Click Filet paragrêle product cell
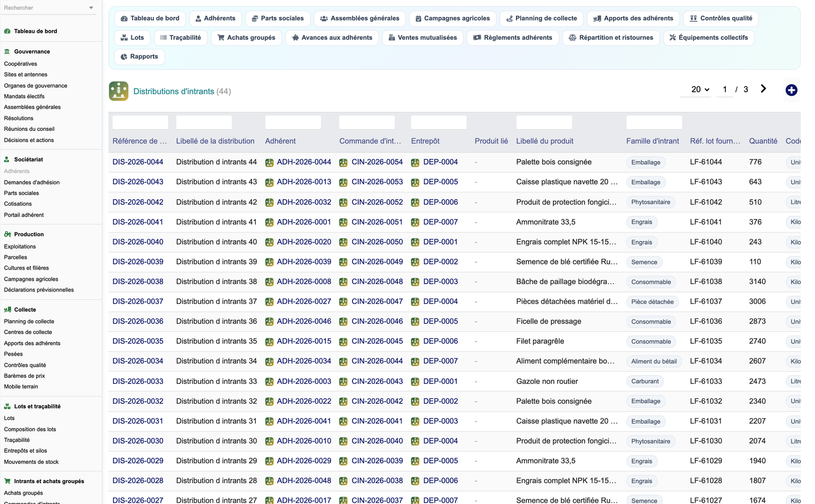 (x=540, y=341)
